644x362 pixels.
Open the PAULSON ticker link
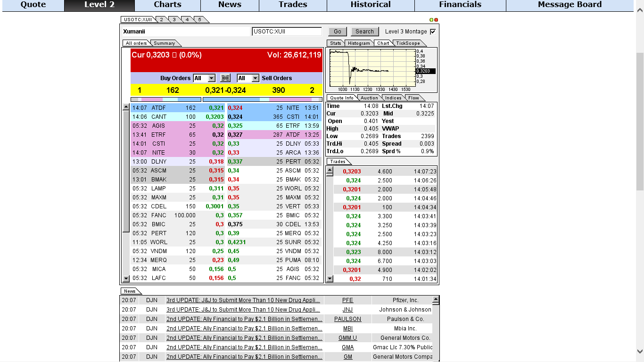347,319
